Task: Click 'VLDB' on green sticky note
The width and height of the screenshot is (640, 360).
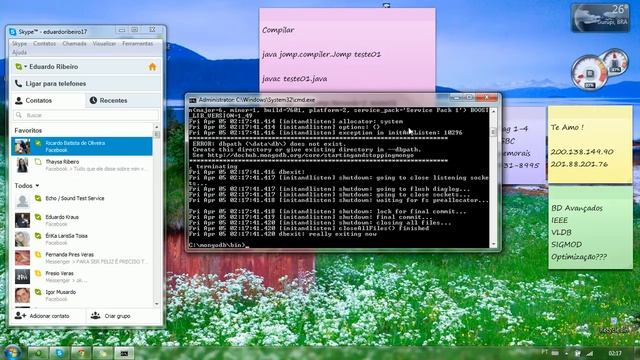Action: [561, 232]
